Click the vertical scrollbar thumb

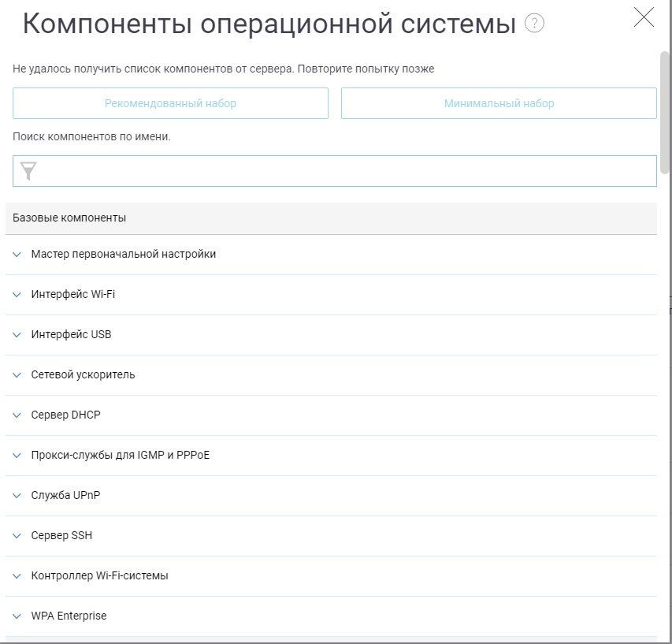pos(665,113)
